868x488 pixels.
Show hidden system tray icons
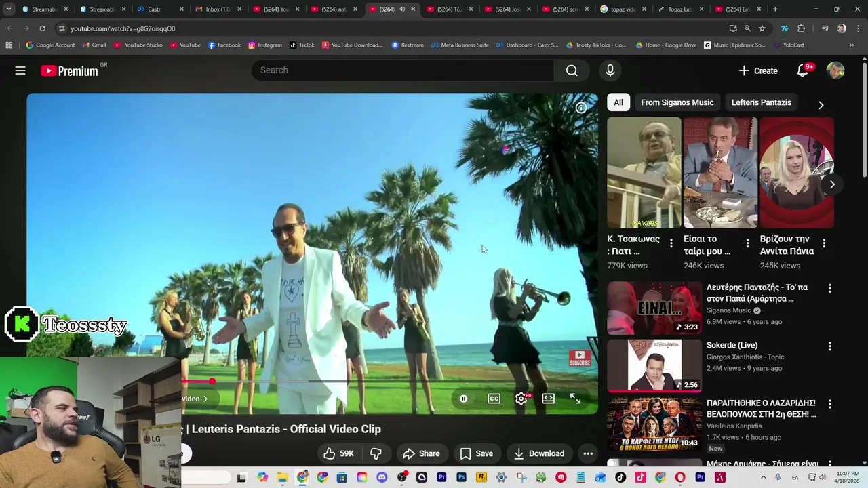coord(764,477)
